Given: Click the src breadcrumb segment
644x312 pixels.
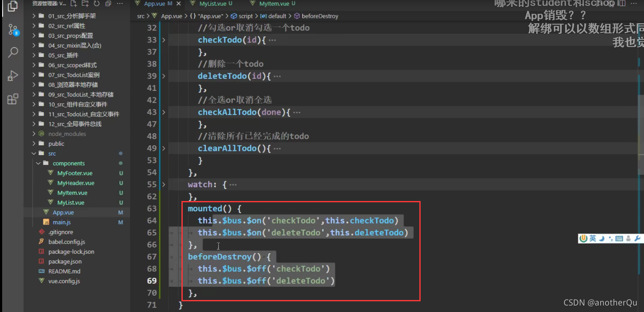Looking at the screenshot, I should pos(141,16).
